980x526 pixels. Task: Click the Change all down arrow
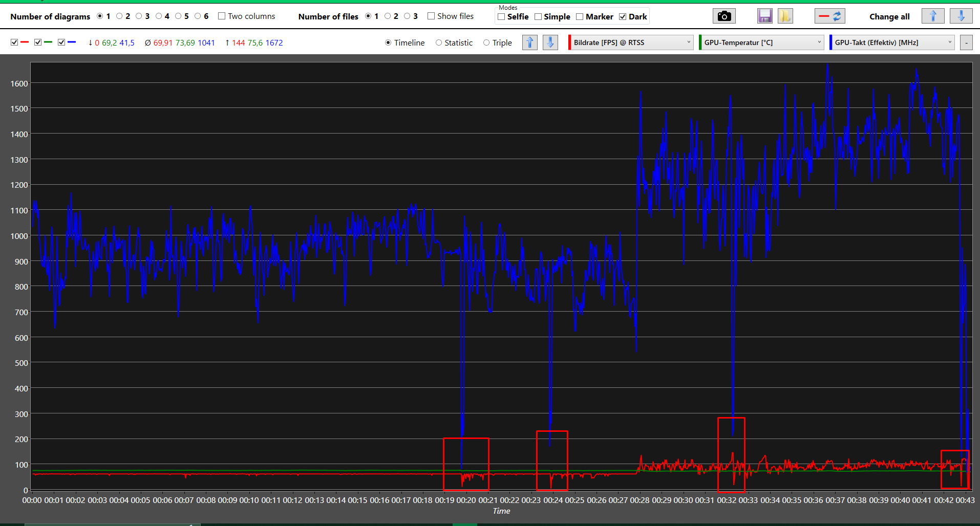[x=961, y=16]
